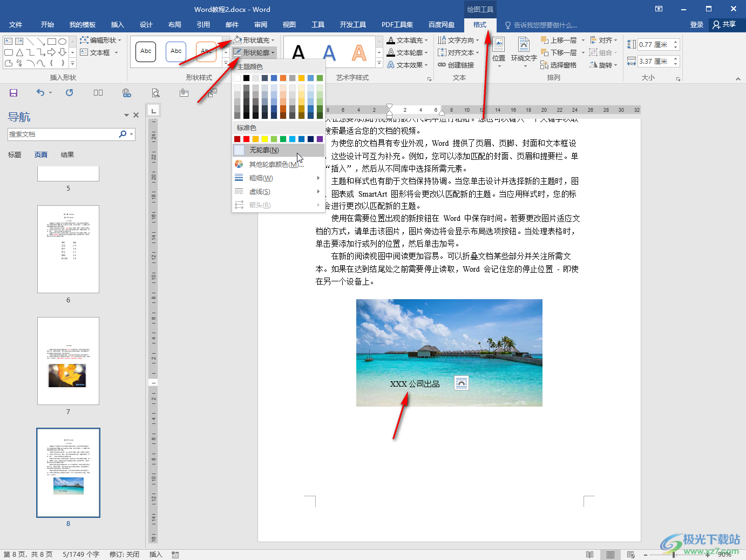Click the Send Backward (下移一层) button
Image resolution: width=746 pixels, height=560 pixels.
(x=559, y=52)
